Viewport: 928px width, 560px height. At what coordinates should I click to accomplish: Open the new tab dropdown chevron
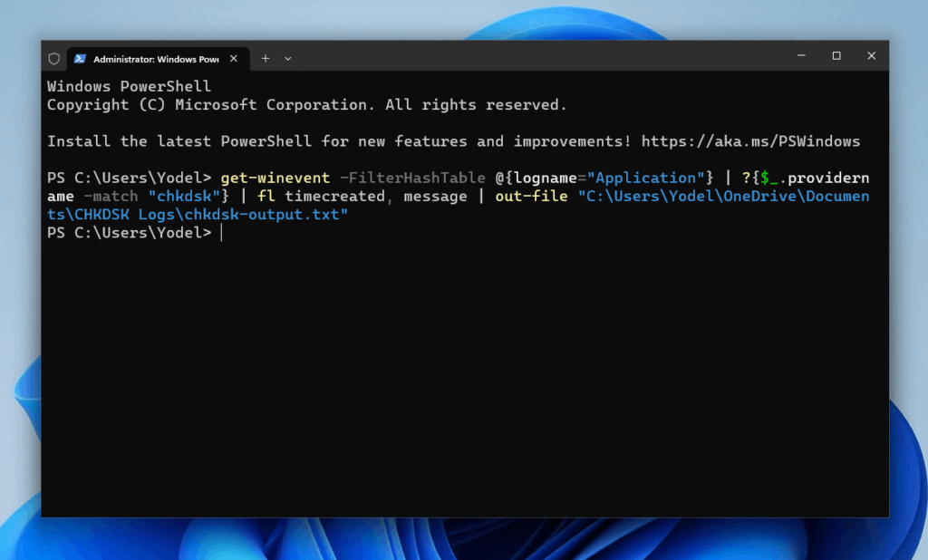287,58
